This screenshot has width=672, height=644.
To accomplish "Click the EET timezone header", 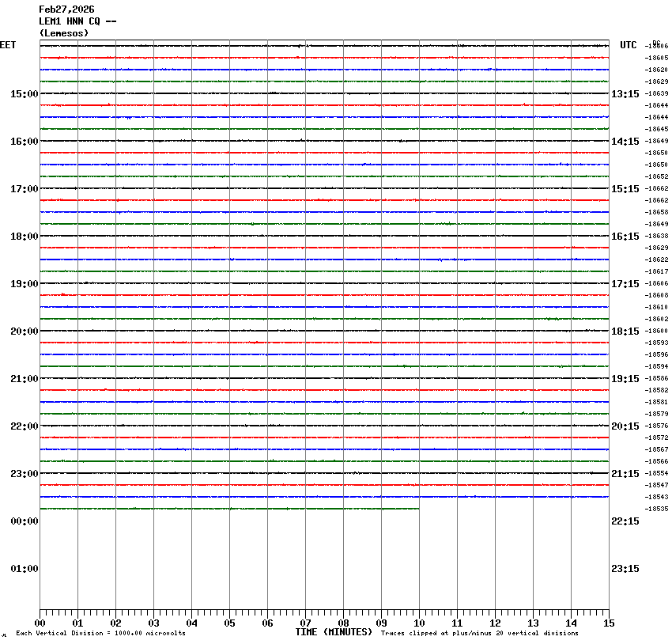I will click(8, 45).
